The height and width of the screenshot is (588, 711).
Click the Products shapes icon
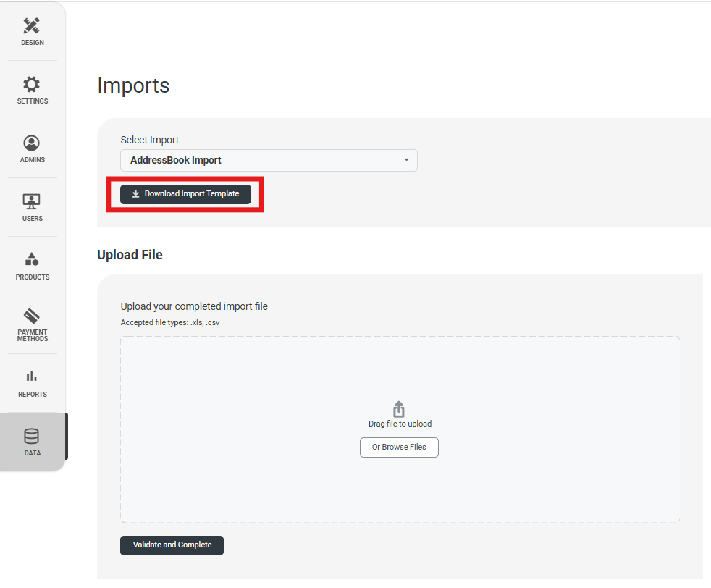[x=32, y=259]
